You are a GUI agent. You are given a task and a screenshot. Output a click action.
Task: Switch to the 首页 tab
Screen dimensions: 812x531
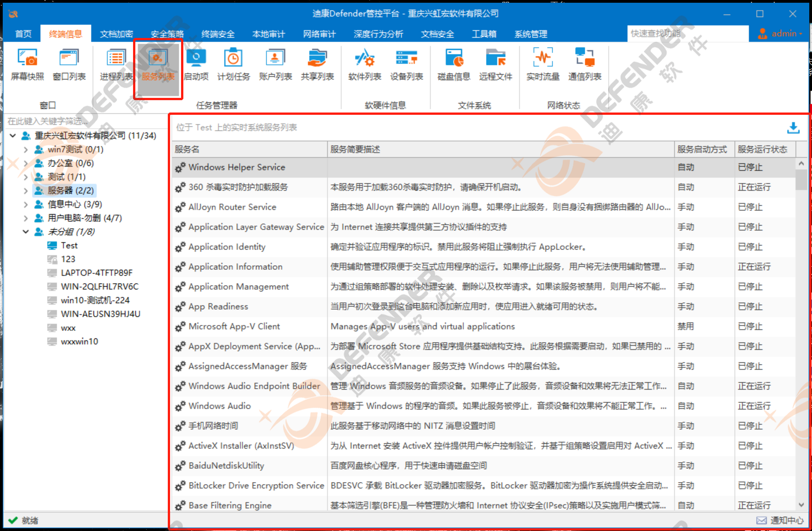(x=23, y=34)
